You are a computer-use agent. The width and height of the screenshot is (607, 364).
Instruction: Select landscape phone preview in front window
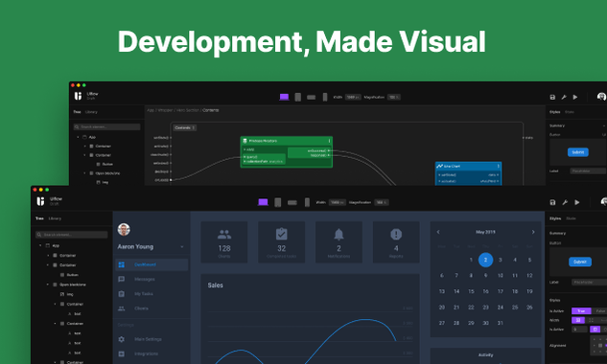tap(292, 203)
